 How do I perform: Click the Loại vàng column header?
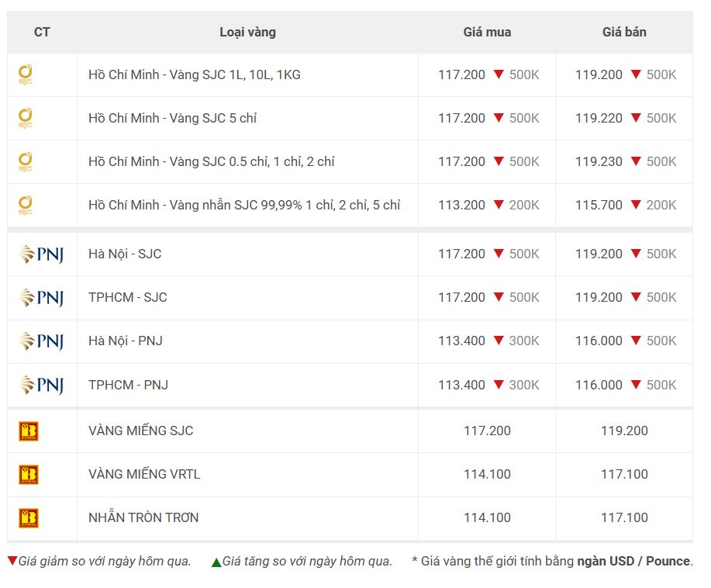coord(247,33)
